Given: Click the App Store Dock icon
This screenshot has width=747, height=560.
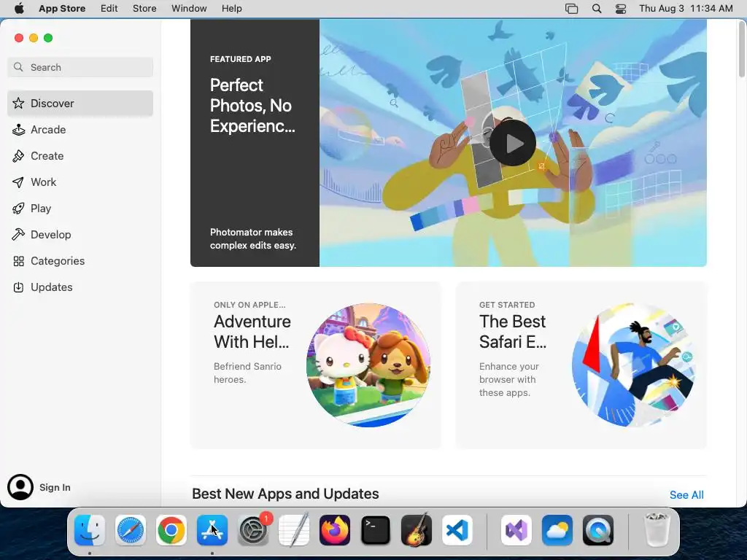Looking at the screenshot, I should (x=212, y=530).
